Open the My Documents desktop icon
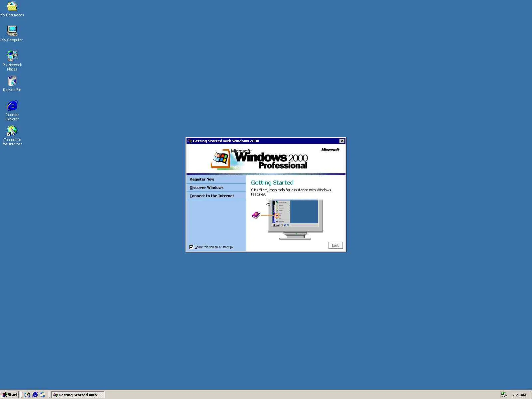This screenshot has height=399, width=532. 12,9
